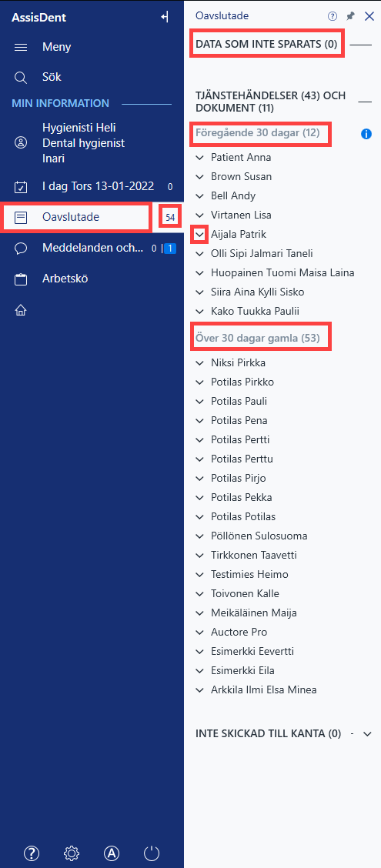The height and width of the screenshot is (868, 381).
Task: Click the circled A icon
Action: [112, 853]
